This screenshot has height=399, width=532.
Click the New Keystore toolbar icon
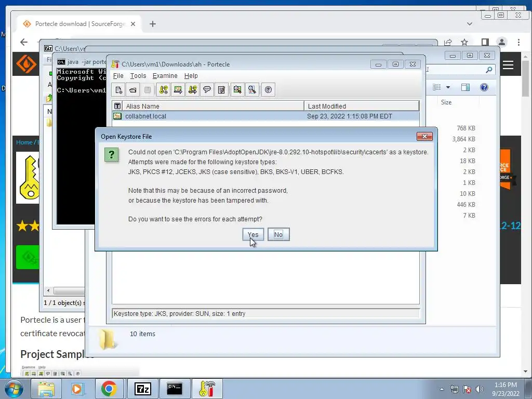(118, 90)
